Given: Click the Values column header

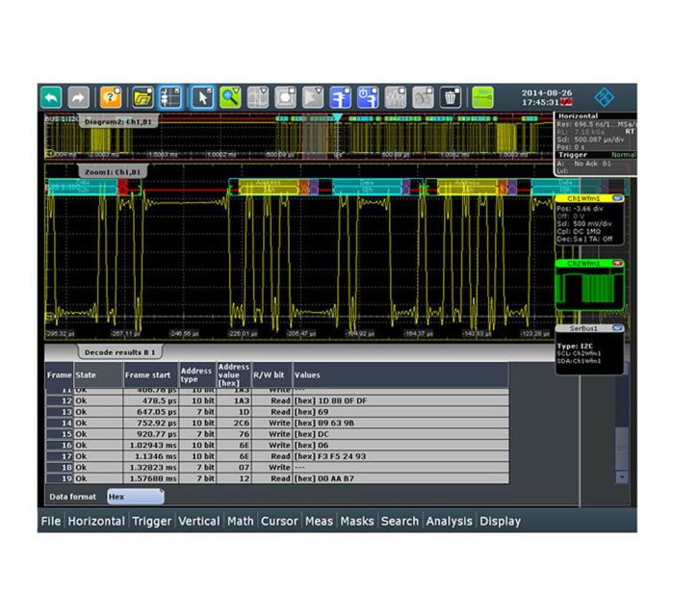Looking at the screenshot, I should pos(401,375).
